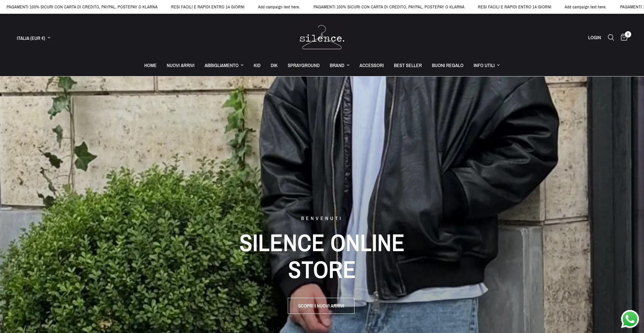Open the Sprayground menu item

click(304, 65)
